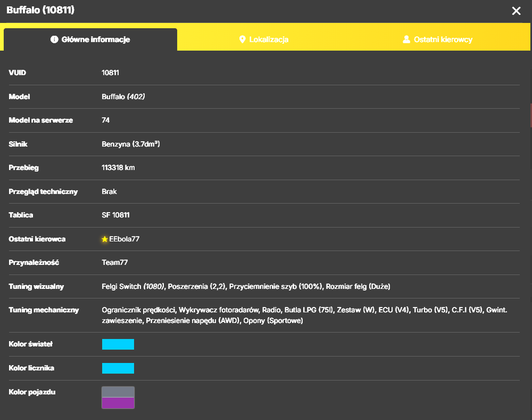Click the Kolor pojazdu label
Viewport: 532px width, 420px height.
click(x=32, y=392)
